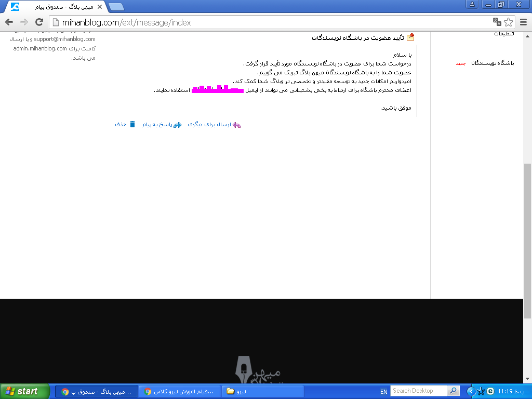Open تنظیمات in the sidebar
Viewport: 532px width, 399px height.
(x=504, y=33)
